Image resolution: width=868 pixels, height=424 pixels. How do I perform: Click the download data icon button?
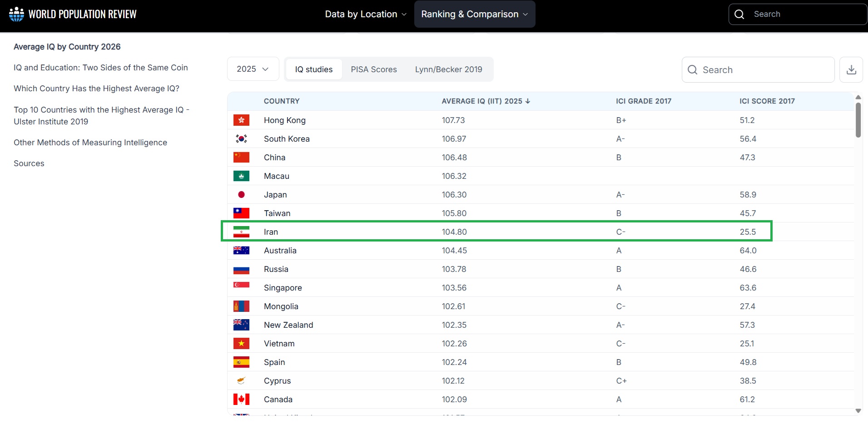(x=851, y=69)
